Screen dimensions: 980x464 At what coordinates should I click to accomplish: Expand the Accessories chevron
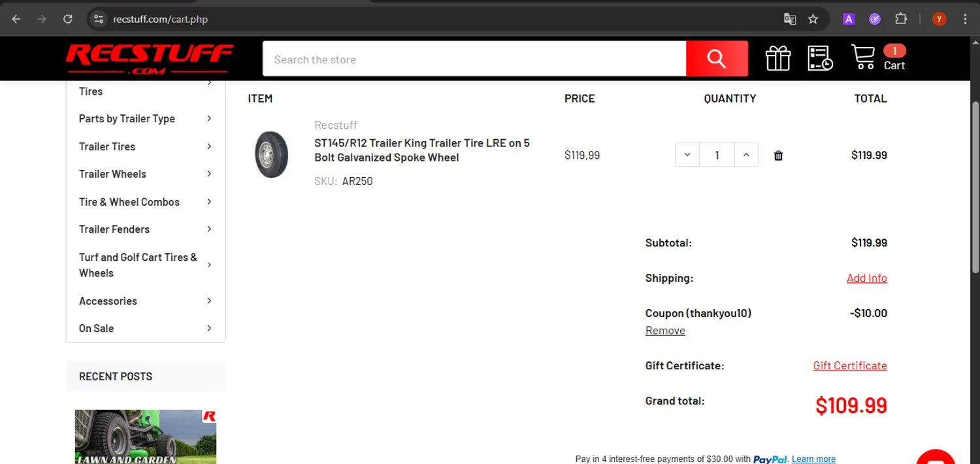[x=209, y=301]
